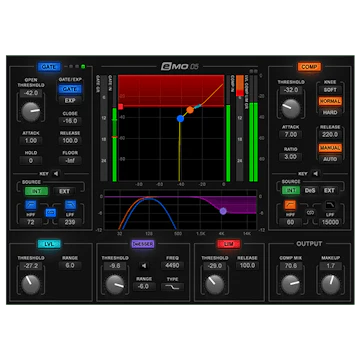
Task: Toggle the LIM limiter section button
Action: (x=229, y=244)
